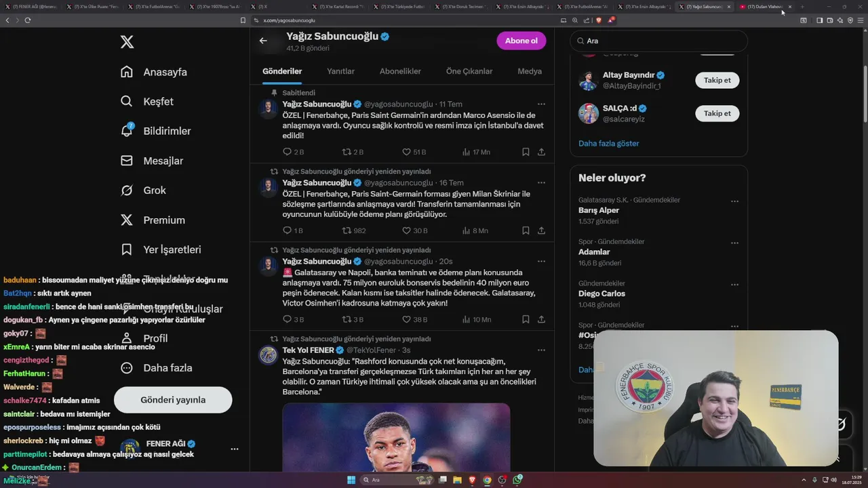Repost the Osimhen Galatasaray post

tap(353, 319)
